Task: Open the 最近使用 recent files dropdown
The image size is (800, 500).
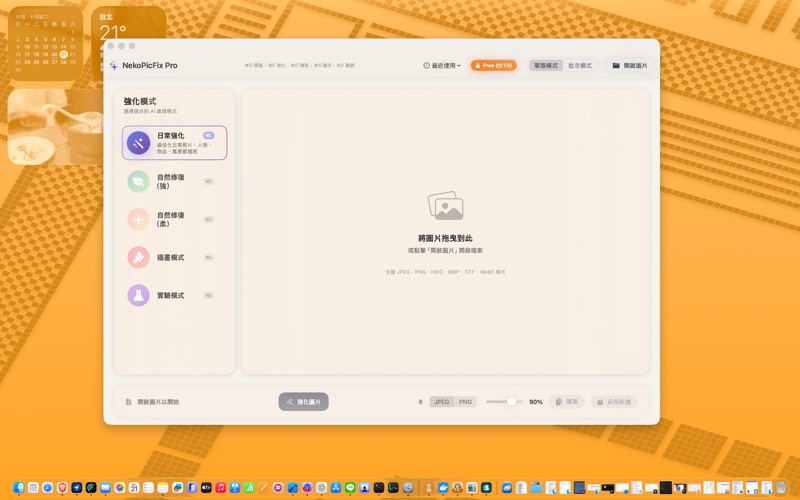Action: [x=442, y=65]
